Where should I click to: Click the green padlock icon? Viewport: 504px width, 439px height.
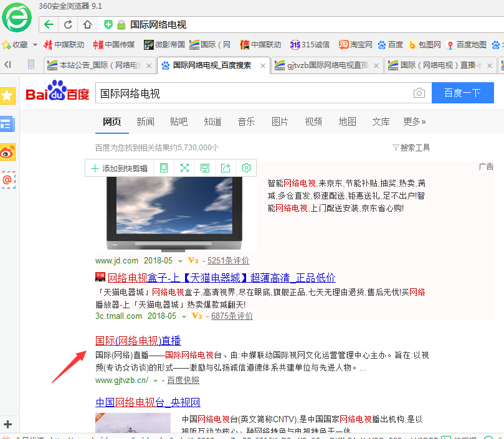(121, 25)
